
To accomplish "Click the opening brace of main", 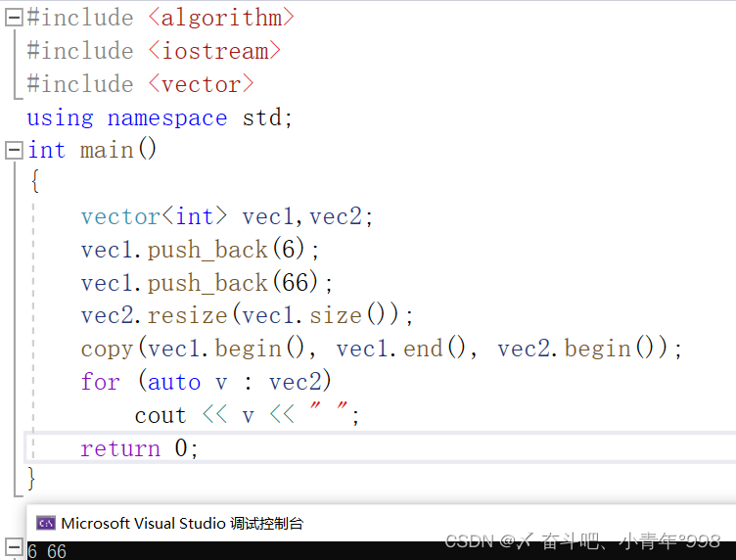I will (x=34, y=181).
